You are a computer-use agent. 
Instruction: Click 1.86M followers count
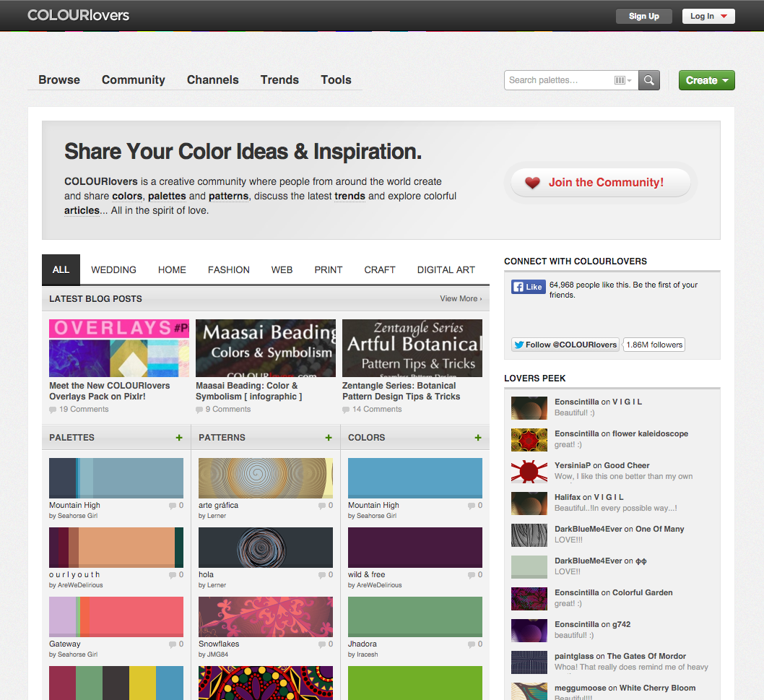(654, 345)
